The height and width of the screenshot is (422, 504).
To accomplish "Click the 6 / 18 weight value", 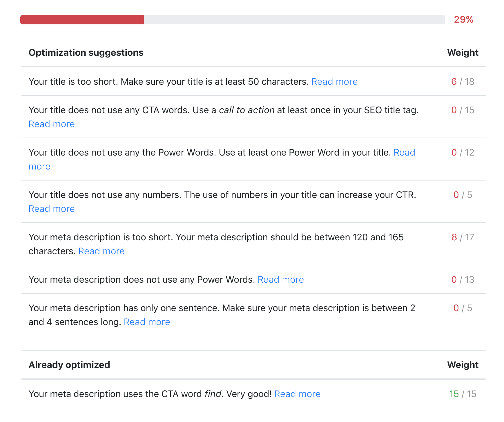I will pyautogui.click(x=463, y=82).
